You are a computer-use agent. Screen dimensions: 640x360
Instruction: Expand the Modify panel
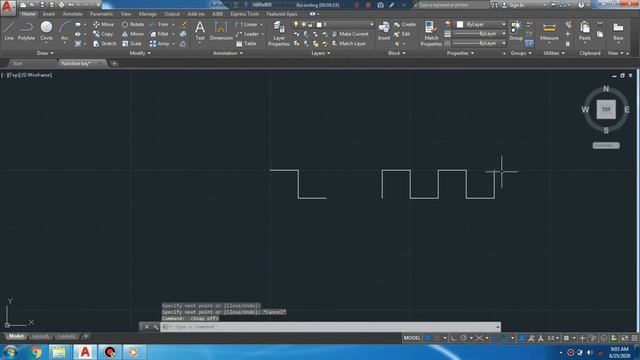[140, 53]
